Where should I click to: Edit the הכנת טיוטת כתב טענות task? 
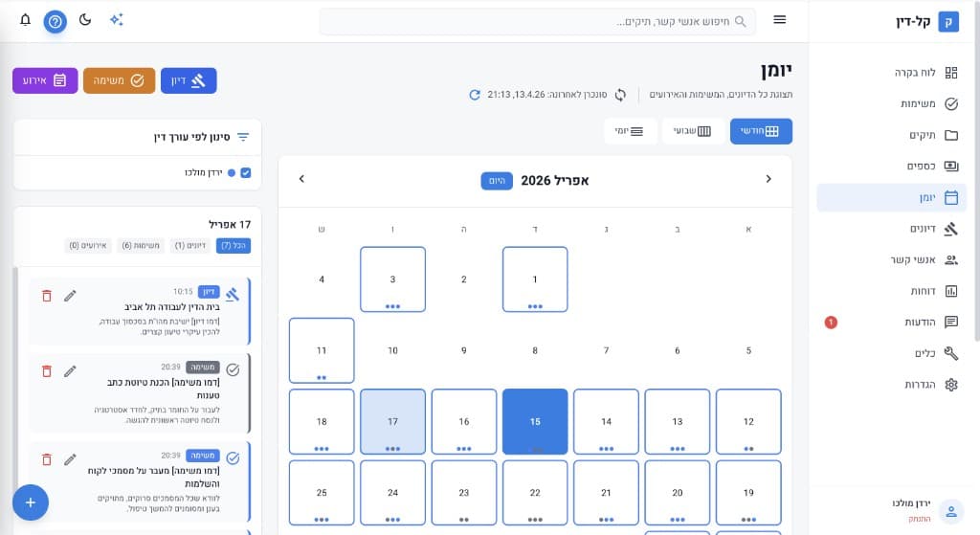coord(70,370)
